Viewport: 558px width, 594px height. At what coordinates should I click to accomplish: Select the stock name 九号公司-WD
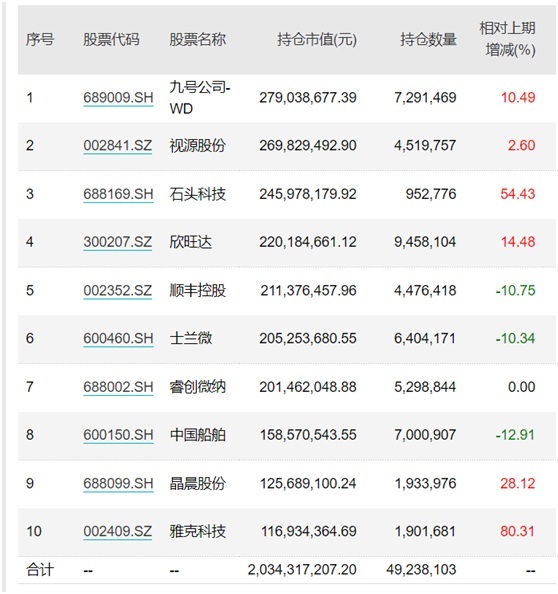click(200, 98)
